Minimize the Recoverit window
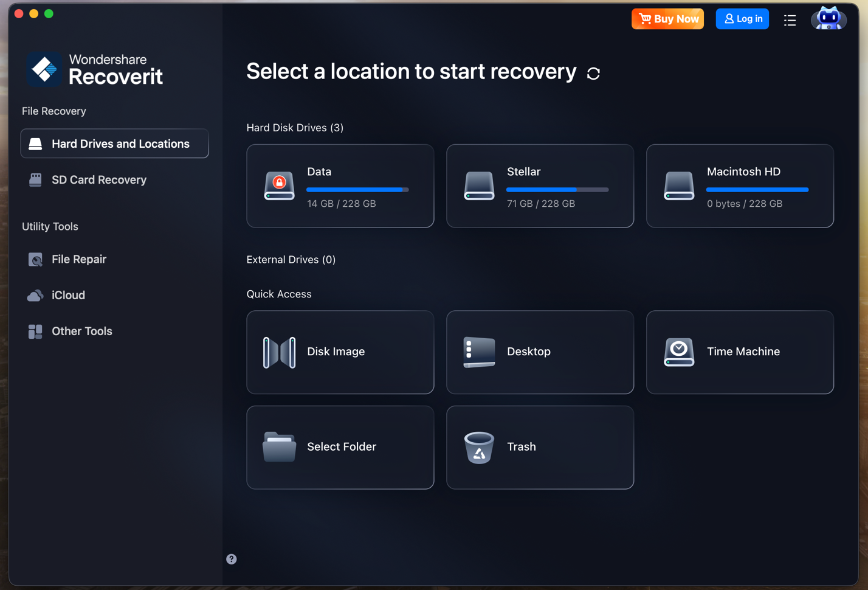868x590 pixels. pyautogui.click(x=34, y=13)
